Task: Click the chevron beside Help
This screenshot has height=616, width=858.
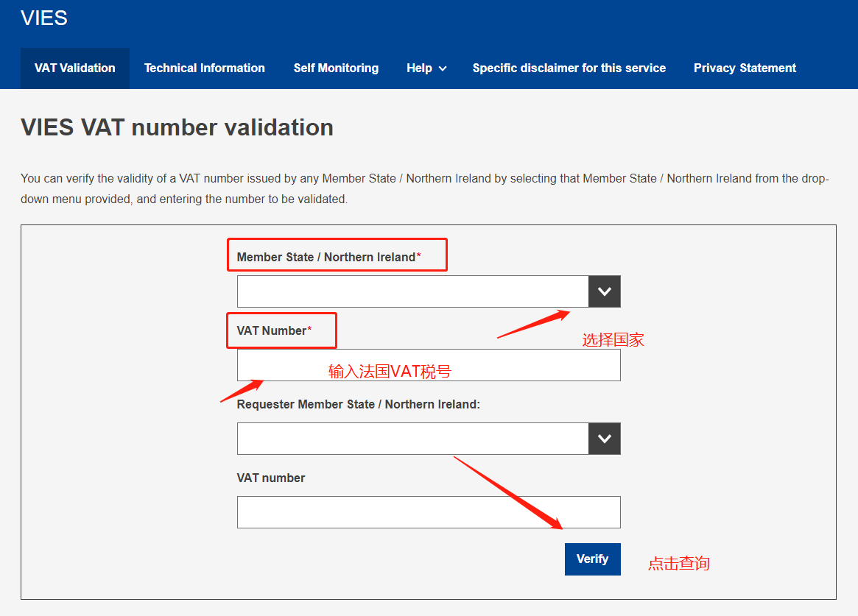Action: click(x=443, y=68)
